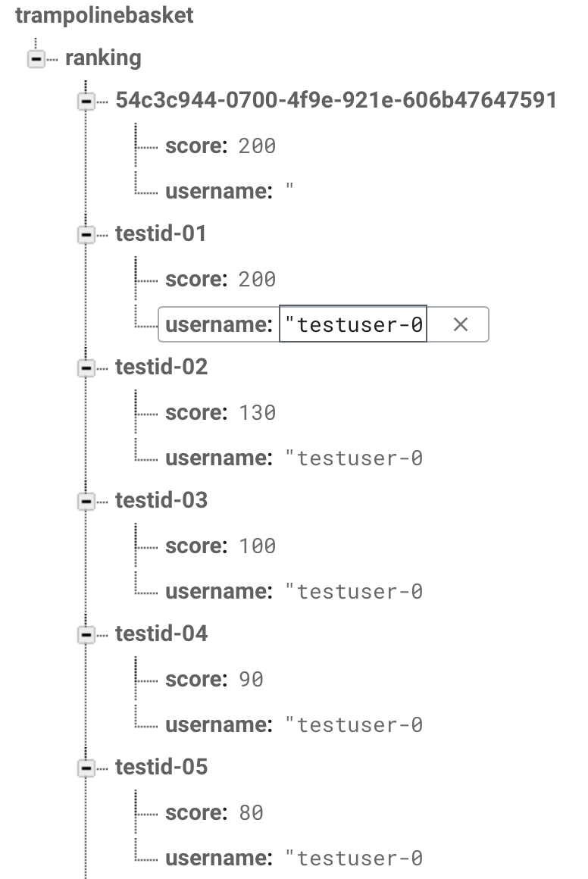
Task: Select the testid-03 key label
Action: click(x=161, y=500)
